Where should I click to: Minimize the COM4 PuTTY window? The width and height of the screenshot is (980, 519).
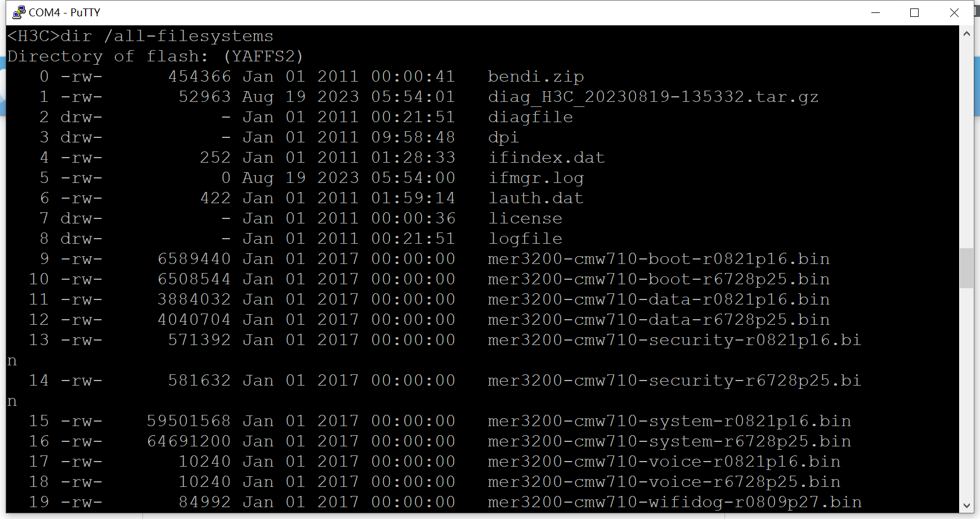point(875,12)
